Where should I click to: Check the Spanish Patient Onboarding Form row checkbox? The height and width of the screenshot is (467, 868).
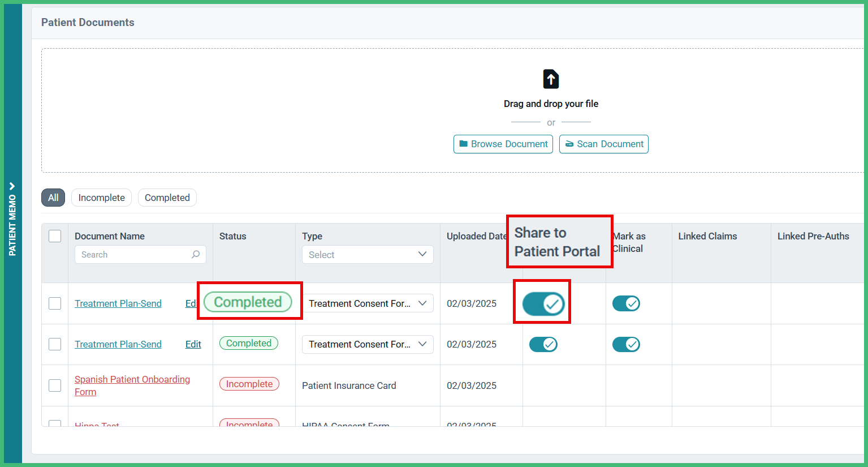(55, 385)
